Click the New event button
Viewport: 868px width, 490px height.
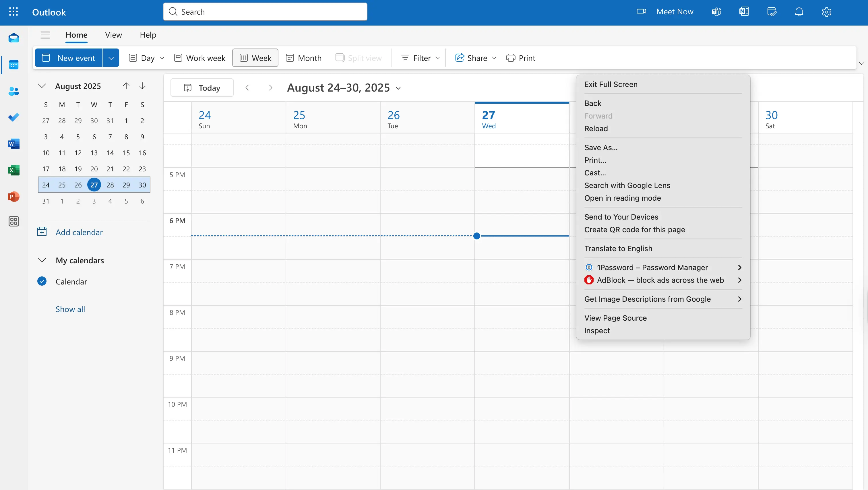coord(69,58)
